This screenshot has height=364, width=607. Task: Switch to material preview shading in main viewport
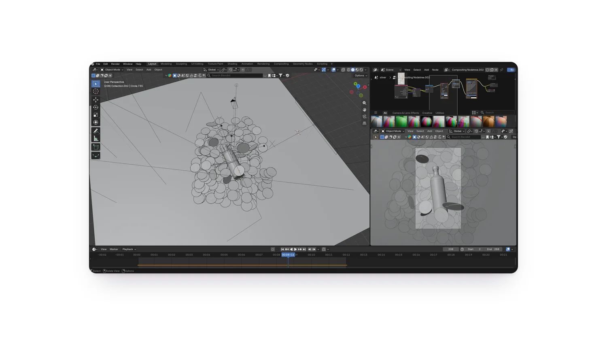click(357, 70)
